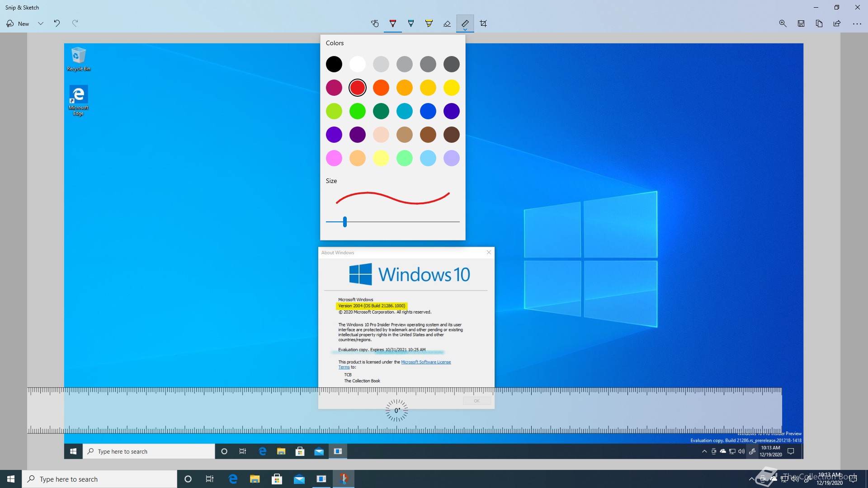
Task: Click the pen Size slider handle
Action: (345, 222)
